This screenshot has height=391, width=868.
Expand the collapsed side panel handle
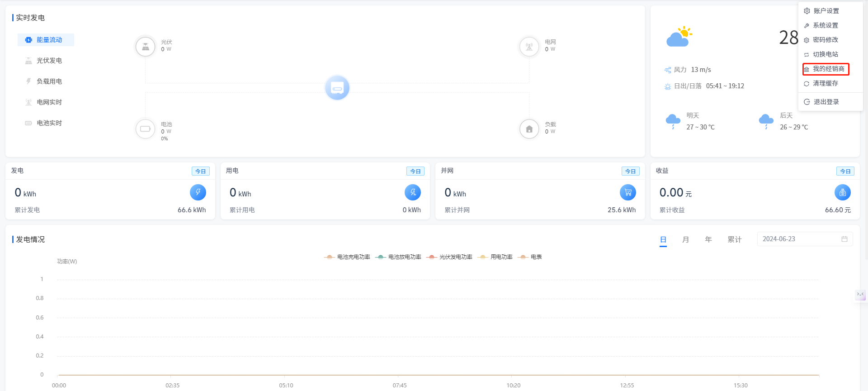click(860, 295)
